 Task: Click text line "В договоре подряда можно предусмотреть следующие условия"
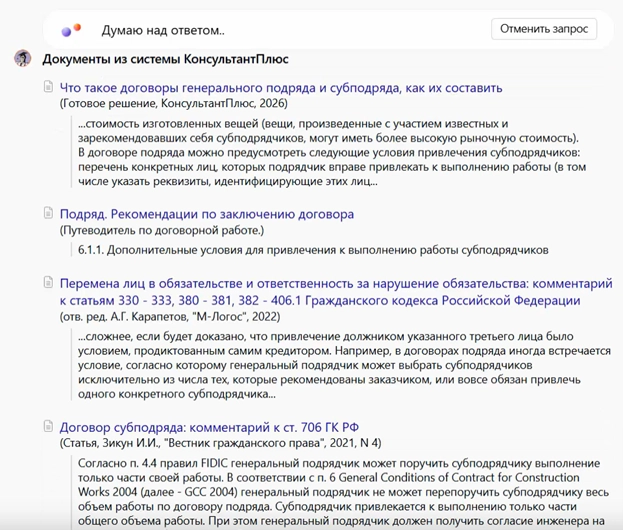coord(329,153)
